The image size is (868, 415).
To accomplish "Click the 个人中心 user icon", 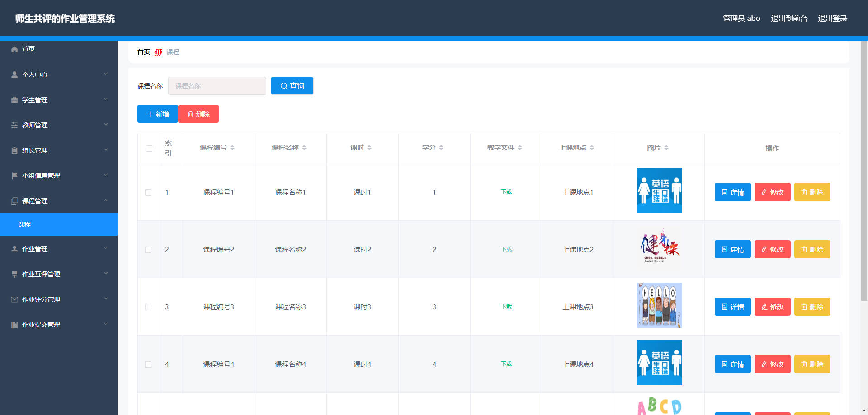I will [x=14, y=75].
